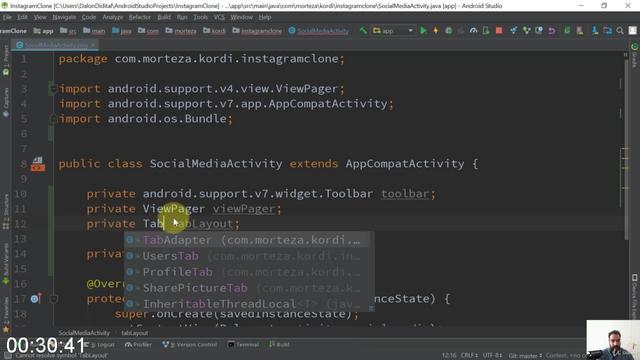Choose InheritableThreadLocal from the autocomplete list

(x=247, y=304)
